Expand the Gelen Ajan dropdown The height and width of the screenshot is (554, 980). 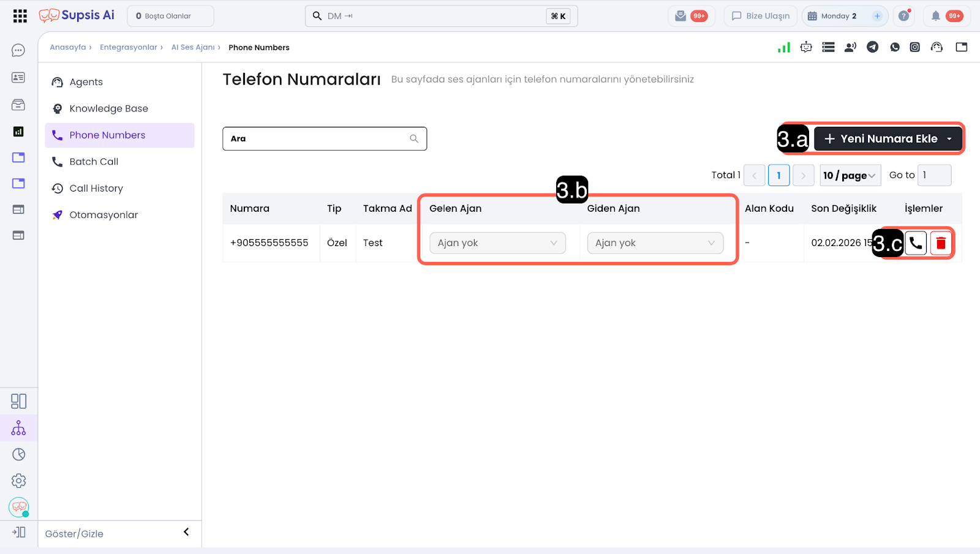click(497, 243)
